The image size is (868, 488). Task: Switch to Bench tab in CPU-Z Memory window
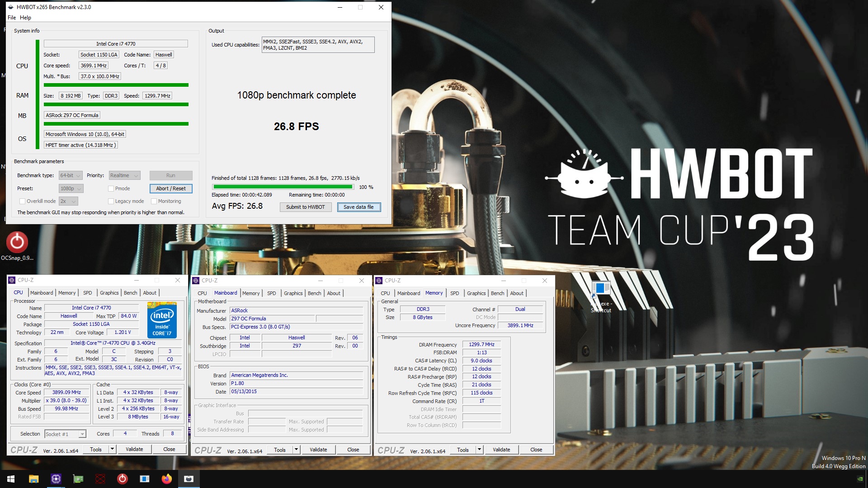click(x=497, y=293)
